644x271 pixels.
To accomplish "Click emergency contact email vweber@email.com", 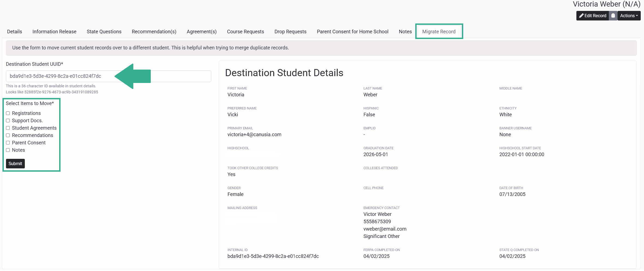I will click(385, 229).
